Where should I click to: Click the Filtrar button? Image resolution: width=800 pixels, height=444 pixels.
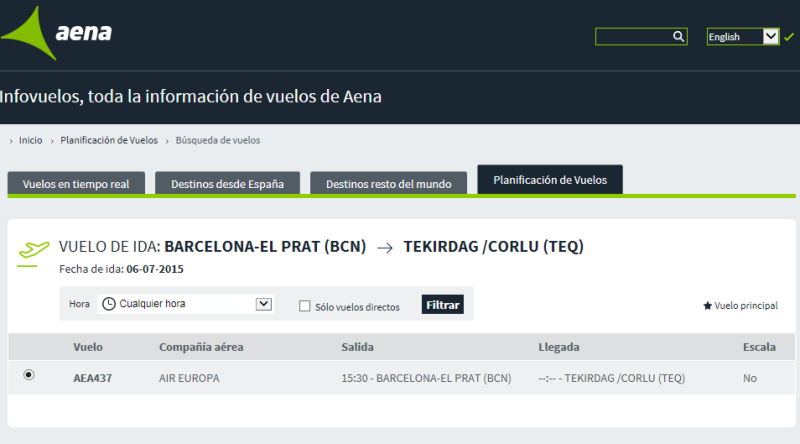point(442,305)
